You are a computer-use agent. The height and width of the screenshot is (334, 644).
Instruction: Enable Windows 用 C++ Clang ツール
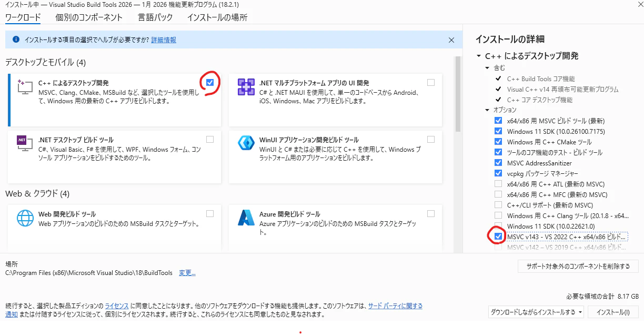tap(498, 215)
